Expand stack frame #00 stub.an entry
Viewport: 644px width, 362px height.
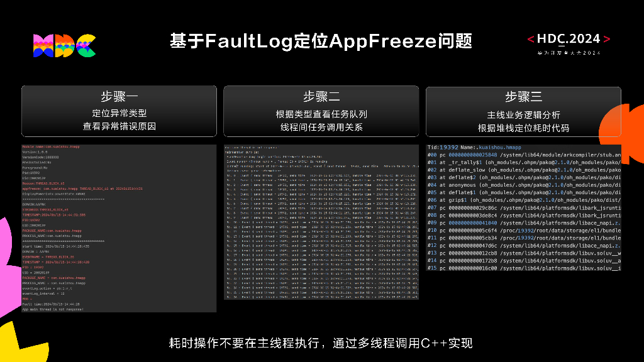coord(522,155)
